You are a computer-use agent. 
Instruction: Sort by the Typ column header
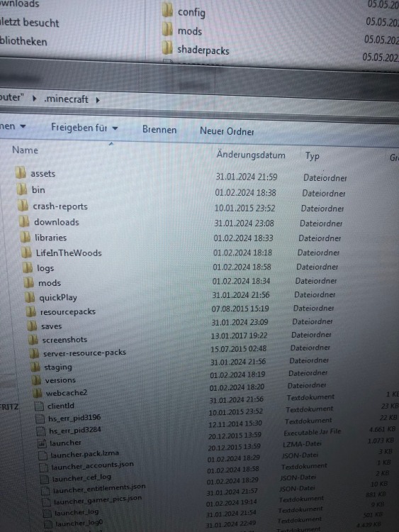(313, 156)
